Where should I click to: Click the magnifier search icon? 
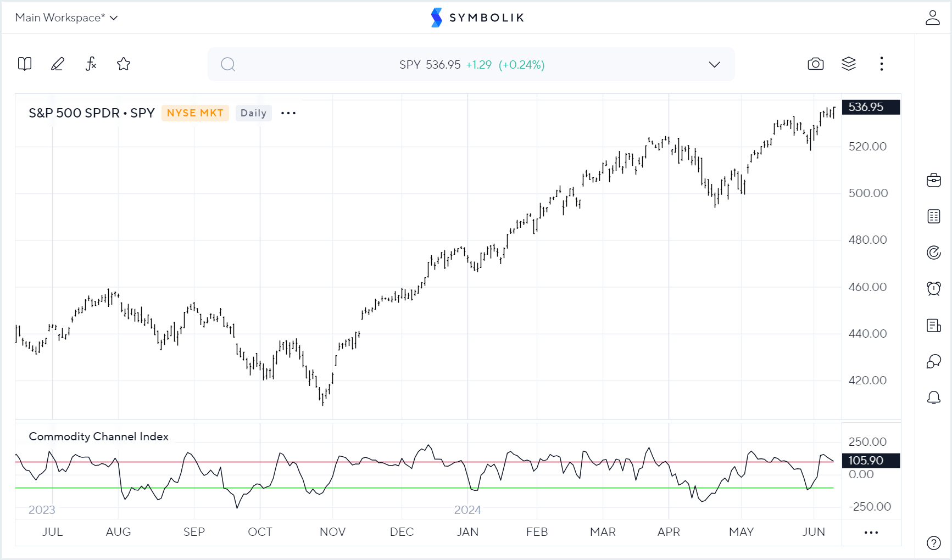click(x=228, y=65)
